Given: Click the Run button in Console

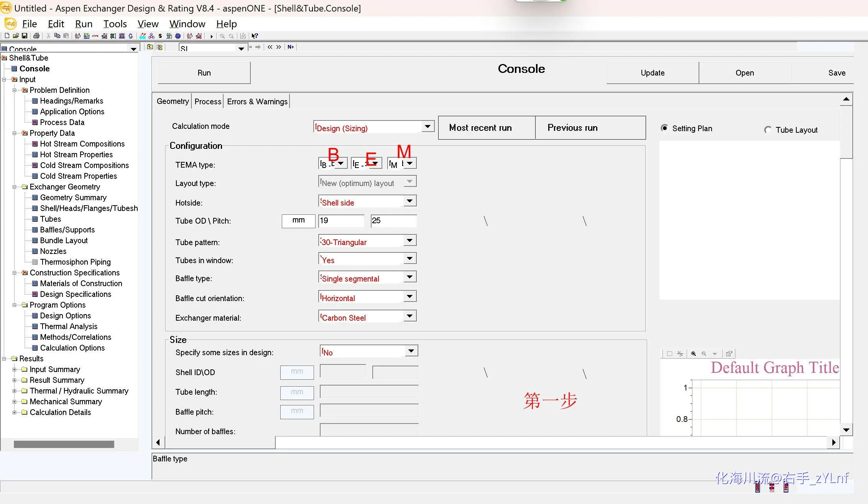Looking at the screenshot, I should [204, 73].
